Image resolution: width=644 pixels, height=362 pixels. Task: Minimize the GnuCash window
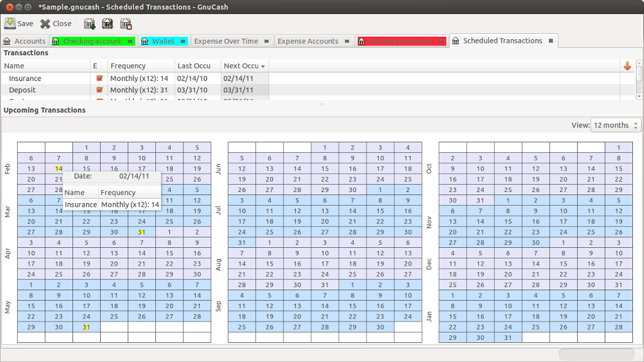click(x=19, y=7)
